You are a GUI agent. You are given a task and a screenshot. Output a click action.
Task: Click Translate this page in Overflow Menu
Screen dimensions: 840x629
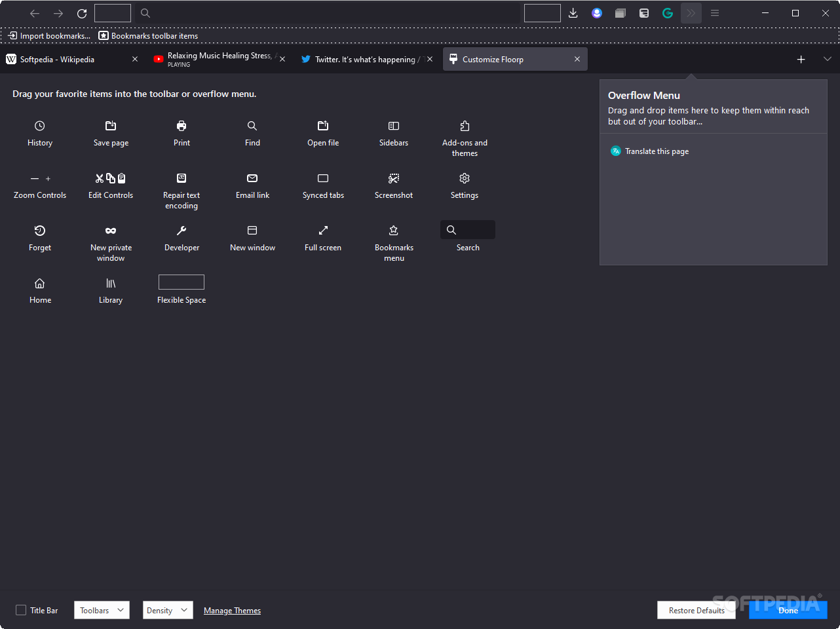click(649, 151)
